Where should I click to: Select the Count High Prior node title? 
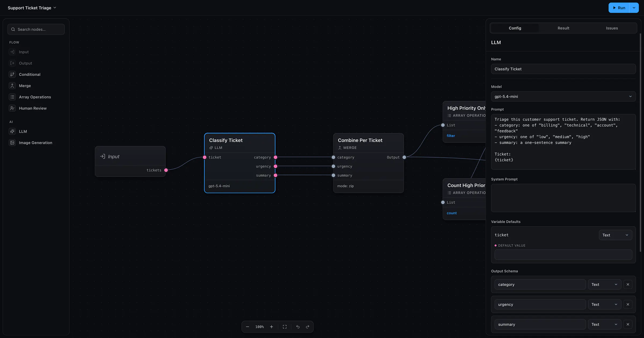tap(466, 185)
